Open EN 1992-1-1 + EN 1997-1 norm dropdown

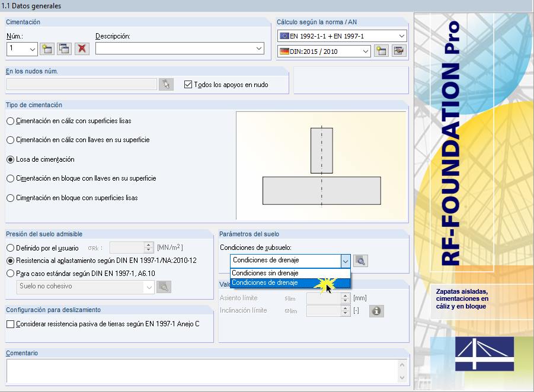coord(401,36)
